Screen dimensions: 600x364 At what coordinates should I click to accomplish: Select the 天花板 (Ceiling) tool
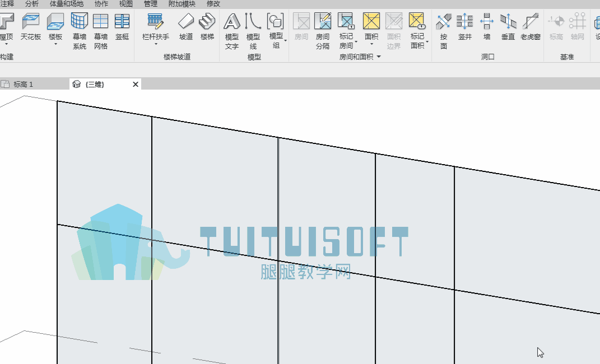coord(31,26)
